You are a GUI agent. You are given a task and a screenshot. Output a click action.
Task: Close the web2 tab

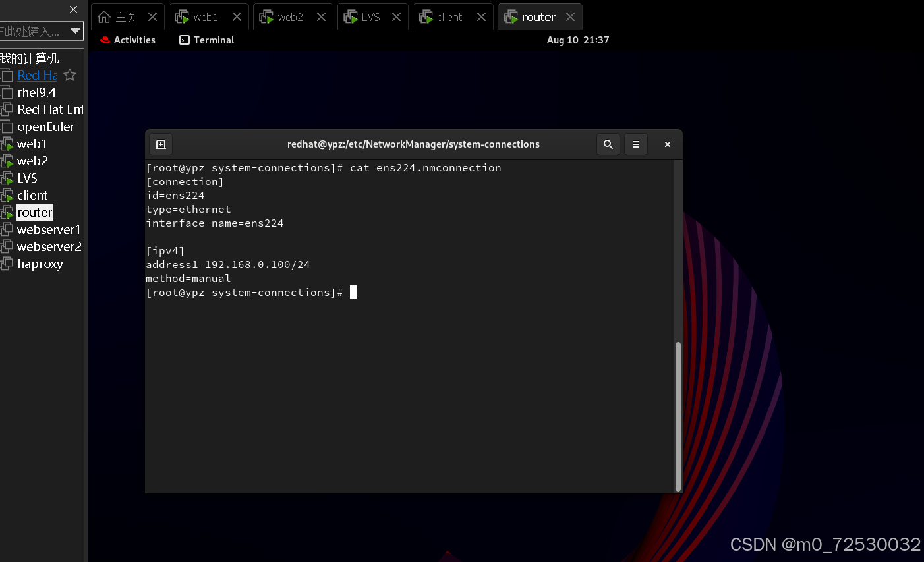click(x=321, y=17)
